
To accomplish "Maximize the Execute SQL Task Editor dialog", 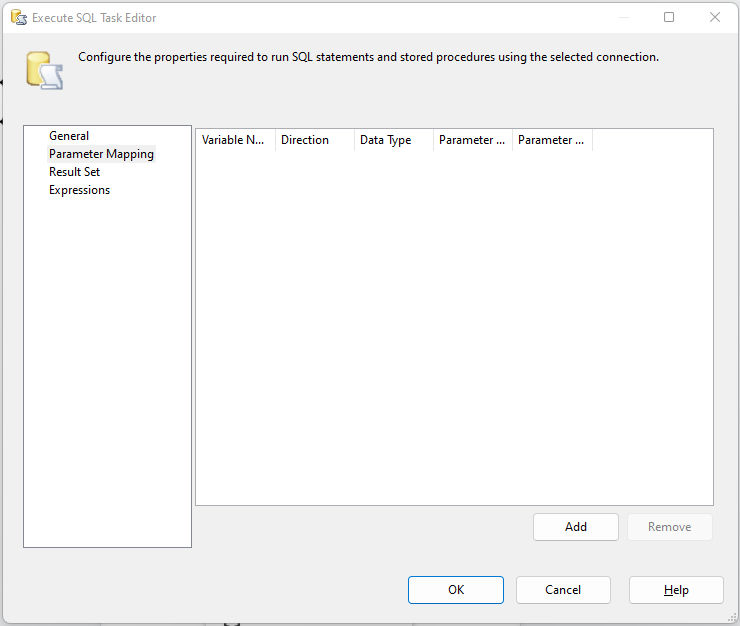I will (669, 17).
